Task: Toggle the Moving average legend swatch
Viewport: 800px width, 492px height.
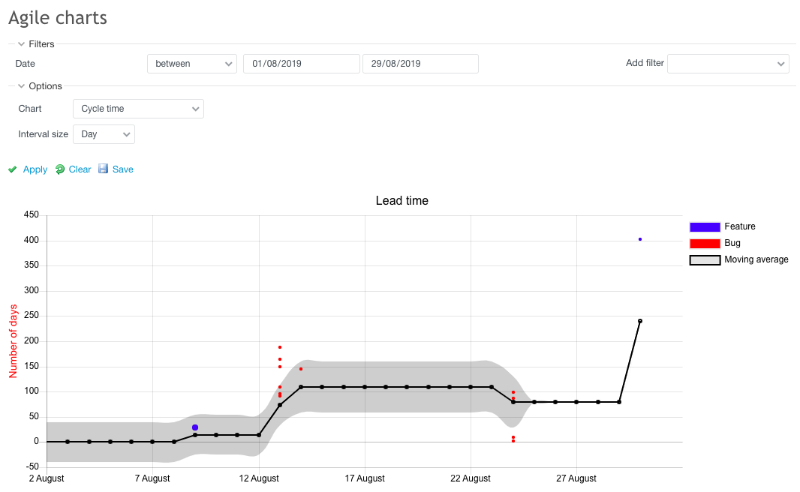Action: [x=704, y=260]
